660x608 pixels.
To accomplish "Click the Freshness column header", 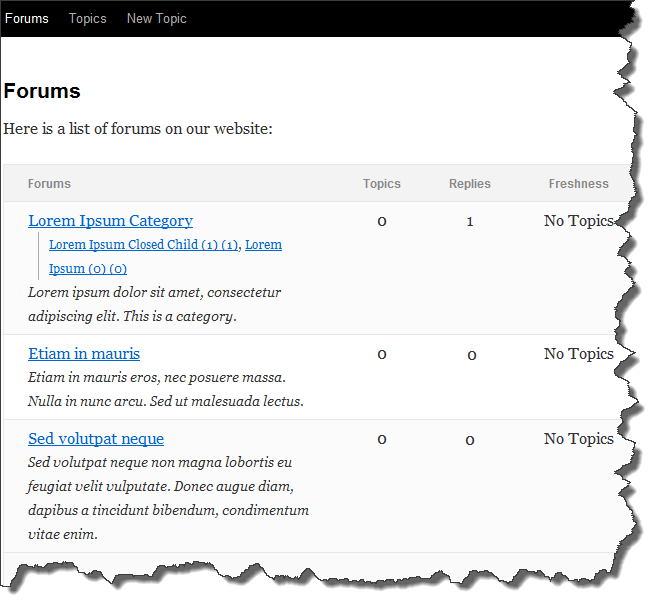I will click(578, 184).
